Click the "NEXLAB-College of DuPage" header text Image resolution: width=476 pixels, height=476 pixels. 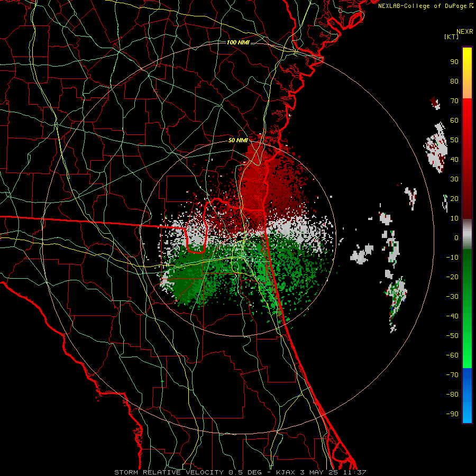point(423,6)
